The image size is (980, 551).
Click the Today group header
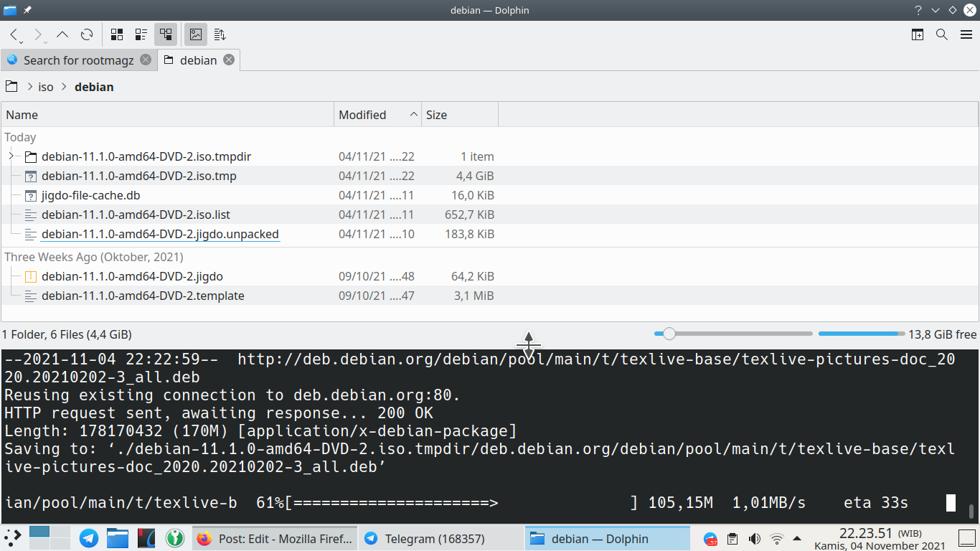coord(20,137)
